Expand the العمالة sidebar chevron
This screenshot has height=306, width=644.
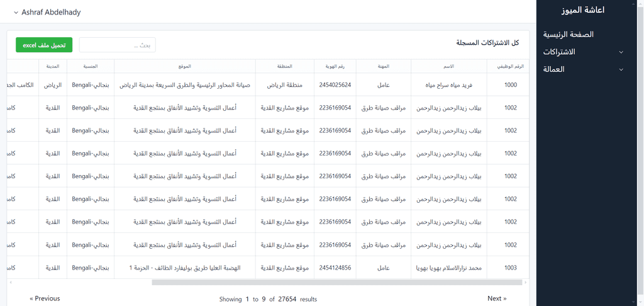click(x=621, y=69)
